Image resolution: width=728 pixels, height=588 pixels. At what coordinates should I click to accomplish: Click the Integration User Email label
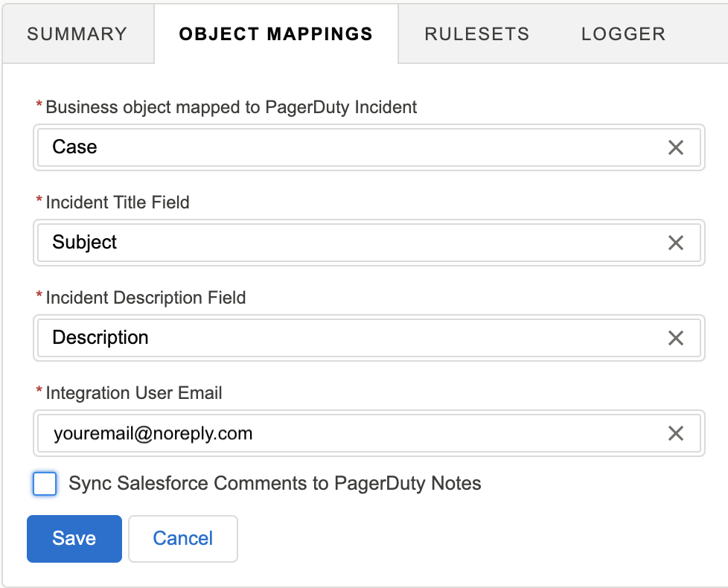134,393
